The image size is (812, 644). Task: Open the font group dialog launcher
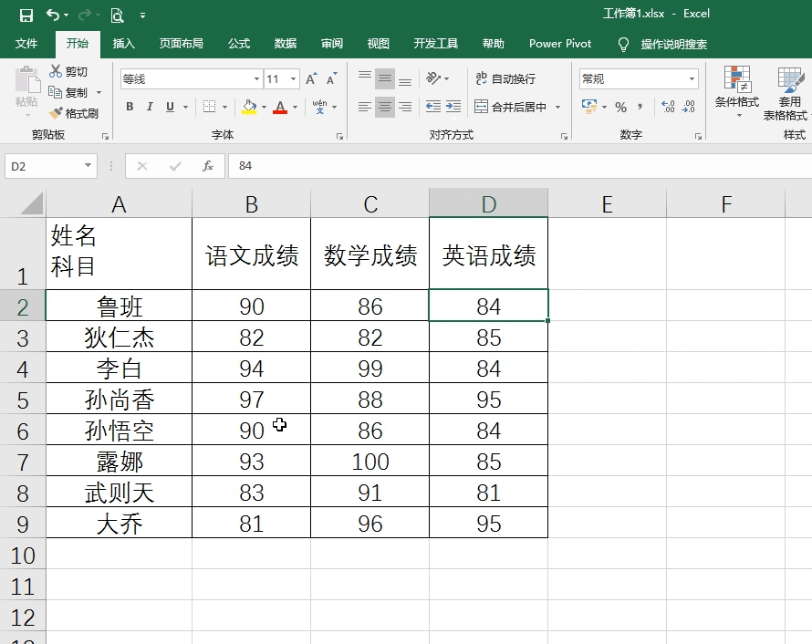[339, 136]
